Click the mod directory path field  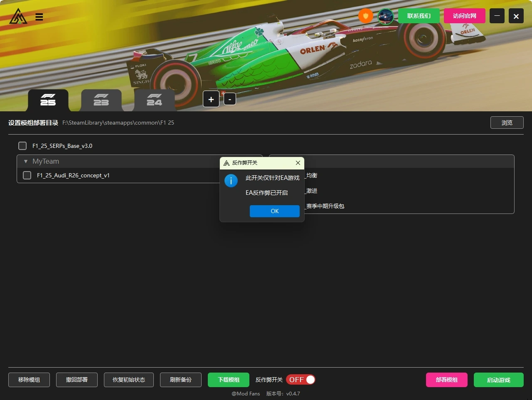point(118,123)
